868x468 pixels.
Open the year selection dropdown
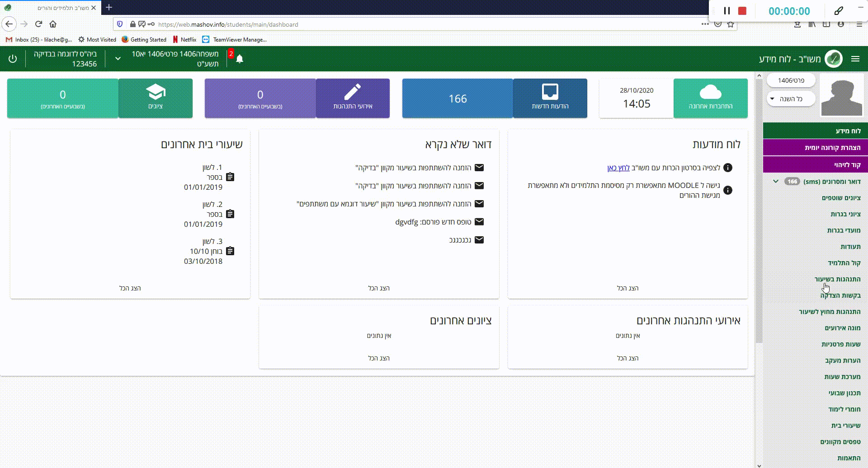tap(791, 99)
